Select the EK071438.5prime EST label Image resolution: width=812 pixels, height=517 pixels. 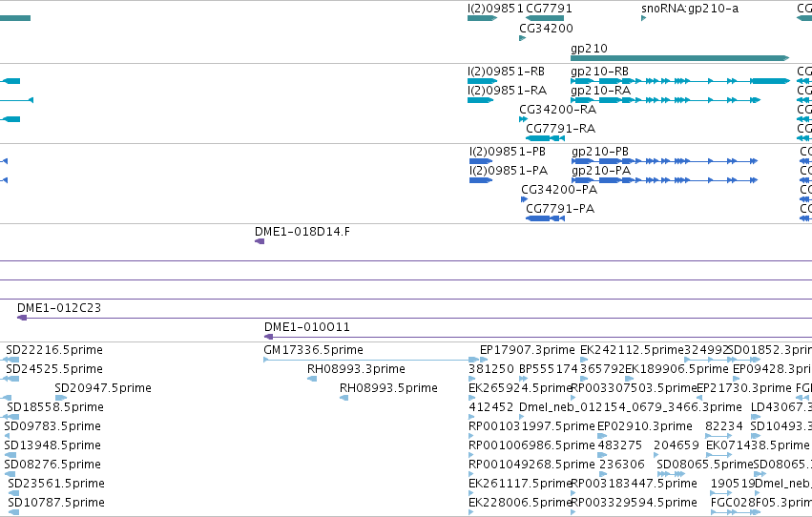(758, 445)
